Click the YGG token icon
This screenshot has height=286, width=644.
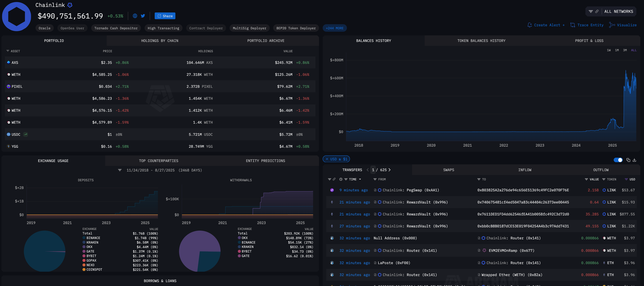tap(8, 146)
